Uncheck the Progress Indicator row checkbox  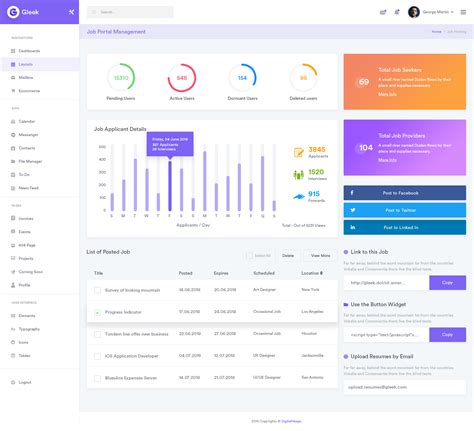pos(97,312)
